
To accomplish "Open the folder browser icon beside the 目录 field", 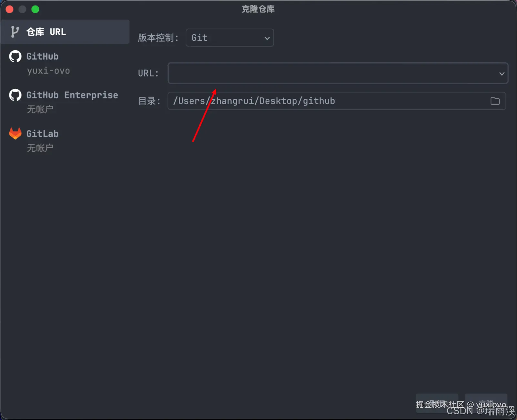I will point(495,101).
